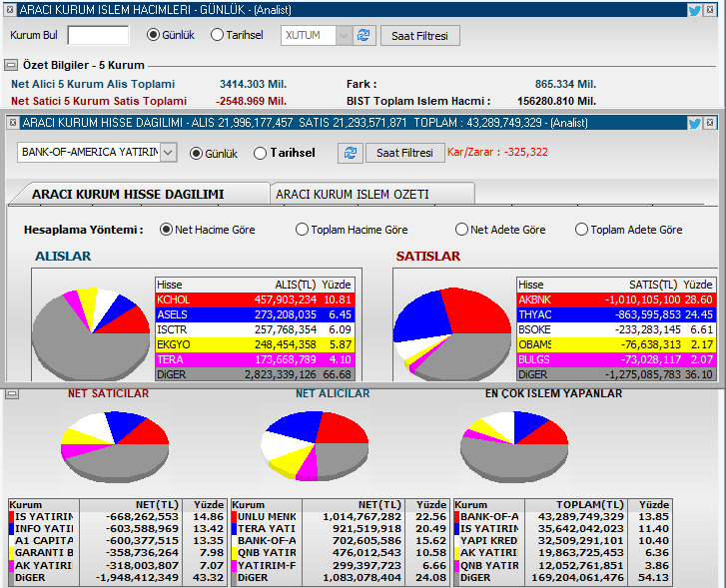Viewport: 726px width, 588px height.
Task: Click the EN ÇOK ISLEM YAPANLAR pie chart
Action: pyautogui.click(x=514, y=445)
